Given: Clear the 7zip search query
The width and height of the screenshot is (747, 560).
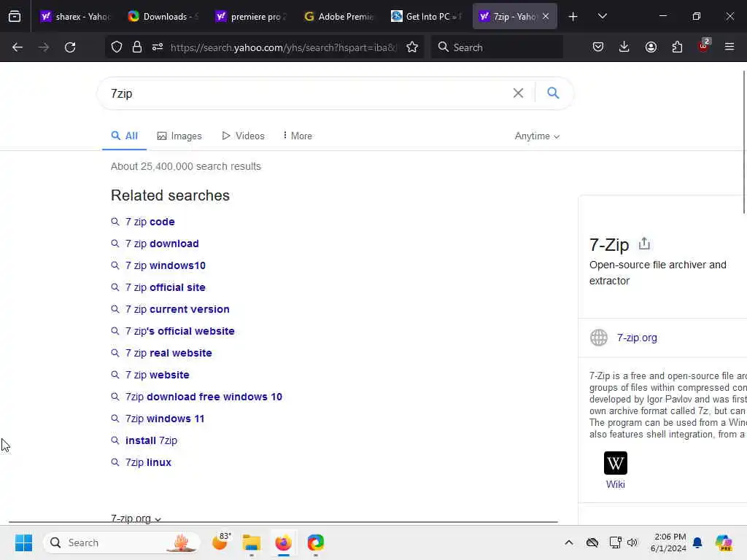Looking at the screenshot, I should coord(519,93).
